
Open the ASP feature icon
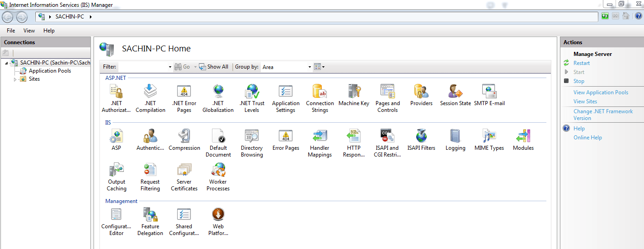tap(116, 140)
